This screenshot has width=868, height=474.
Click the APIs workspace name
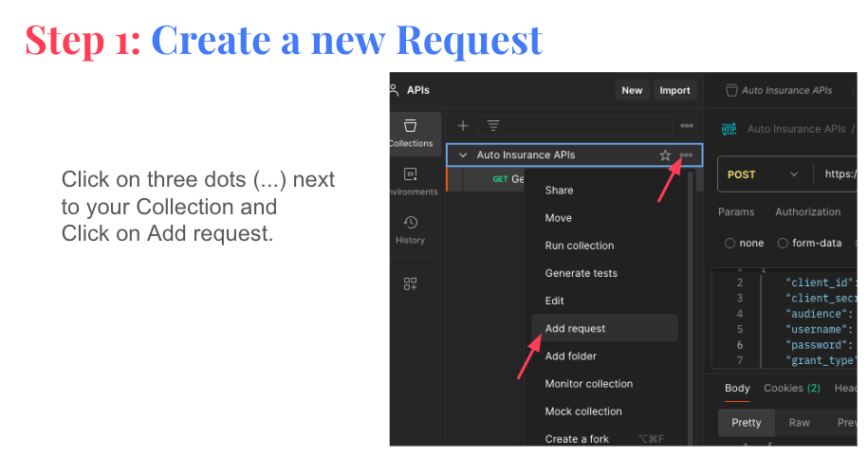[418, 90]
